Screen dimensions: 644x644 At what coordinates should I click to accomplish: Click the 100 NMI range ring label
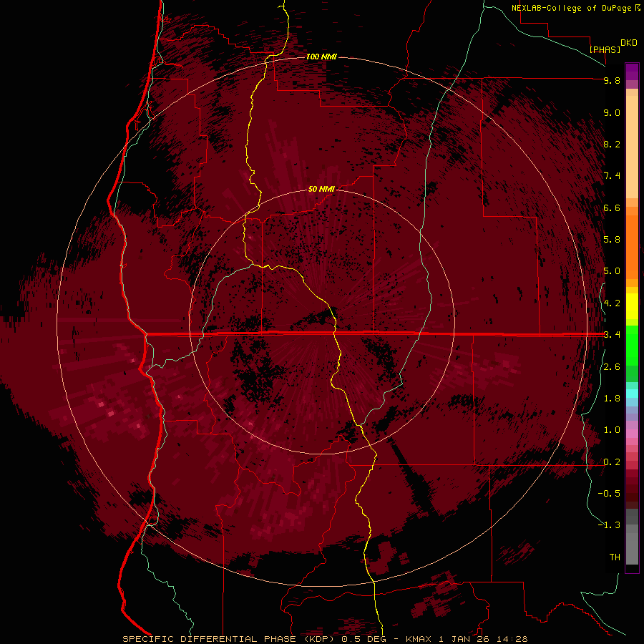(x=321, y=57)
